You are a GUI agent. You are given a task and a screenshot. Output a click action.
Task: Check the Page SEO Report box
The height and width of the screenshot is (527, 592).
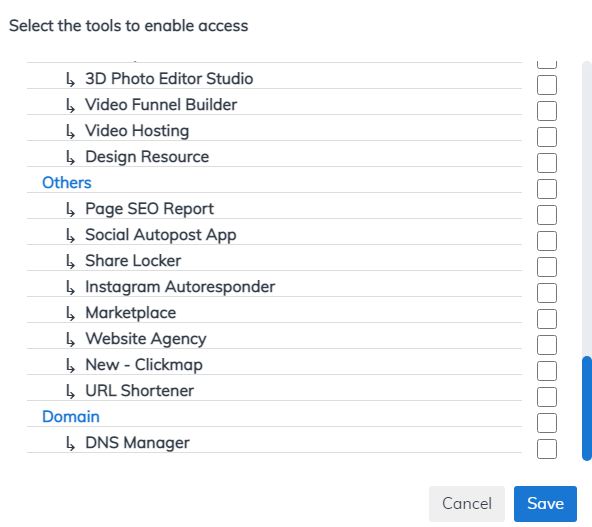tap(547, 215)
